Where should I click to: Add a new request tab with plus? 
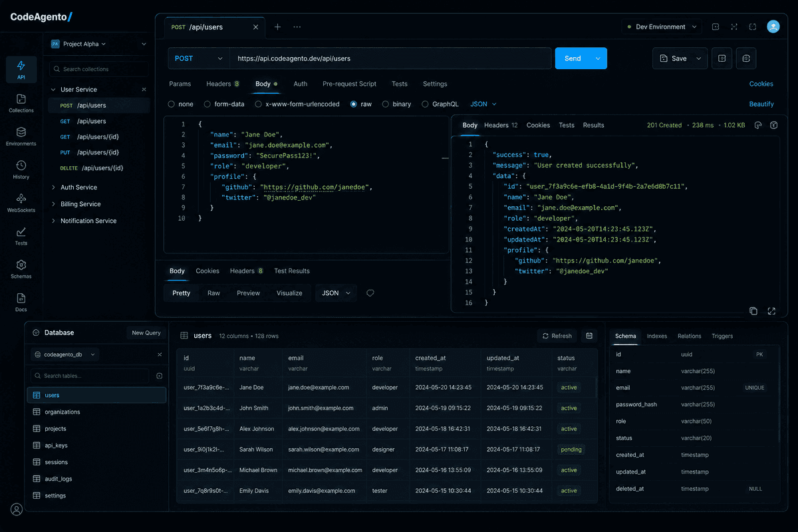[277, 27]
